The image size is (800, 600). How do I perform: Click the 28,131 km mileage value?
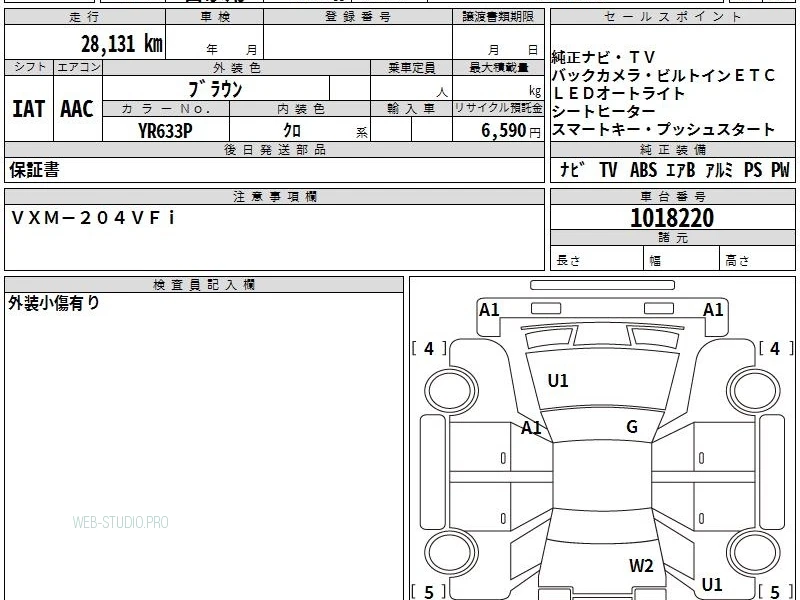click(x=122, y=44)
